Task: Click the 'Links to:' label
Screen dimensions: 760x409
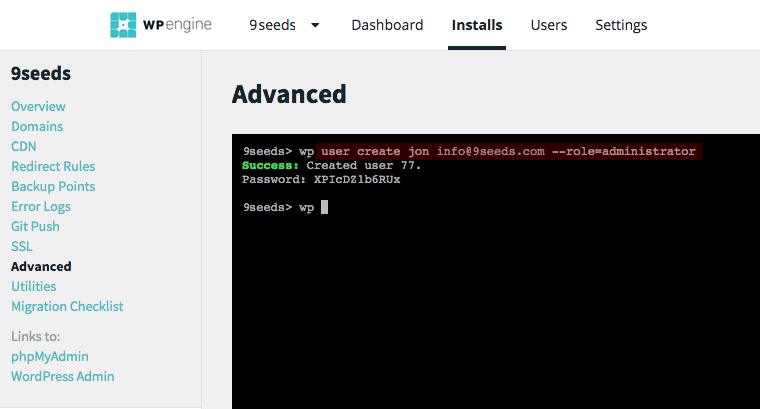Action: pos(36,336)
